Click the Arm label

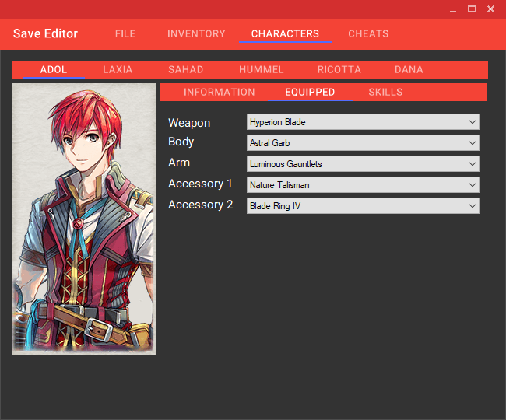[179, 163]
